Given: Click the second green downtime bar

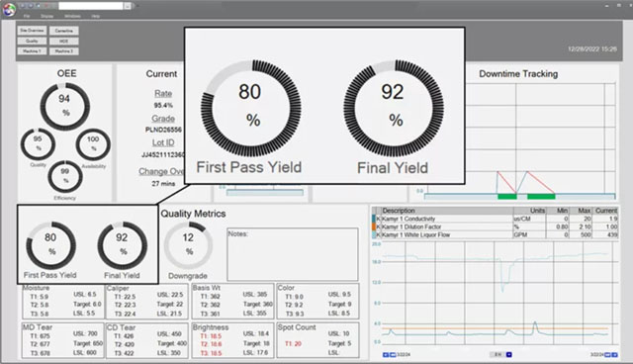Looking at the screenshot, I should [541, 197].
